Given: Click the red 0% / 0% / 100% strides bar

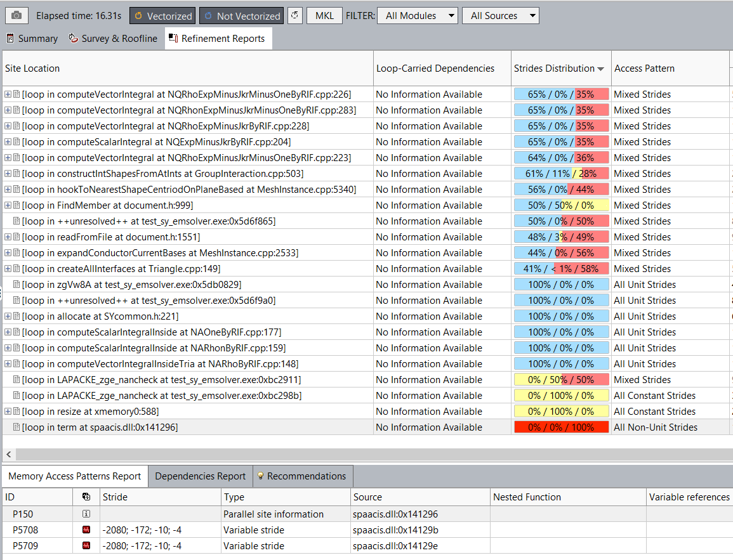Looking at the screenshot, I should point(561,427).
